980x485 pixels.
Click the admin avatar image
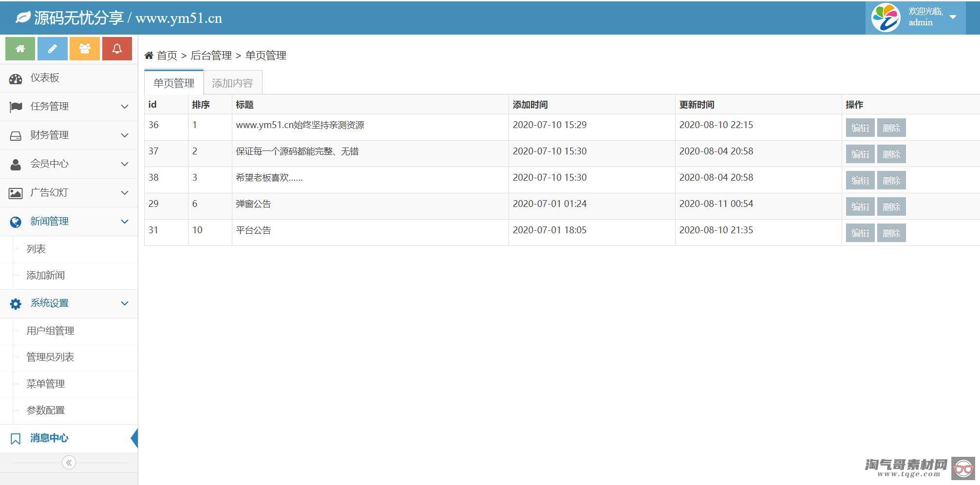tap(886, 18)
